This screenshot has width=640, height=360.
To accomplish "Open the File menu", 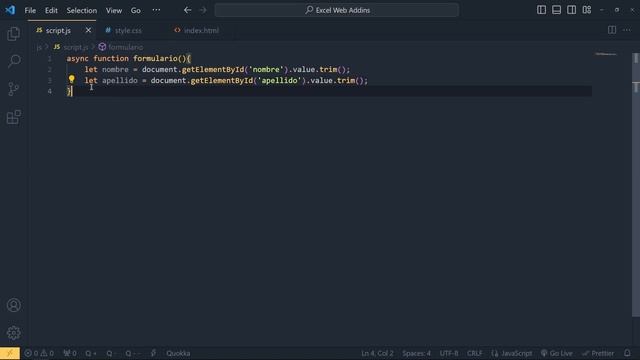I will click(30, 10).
